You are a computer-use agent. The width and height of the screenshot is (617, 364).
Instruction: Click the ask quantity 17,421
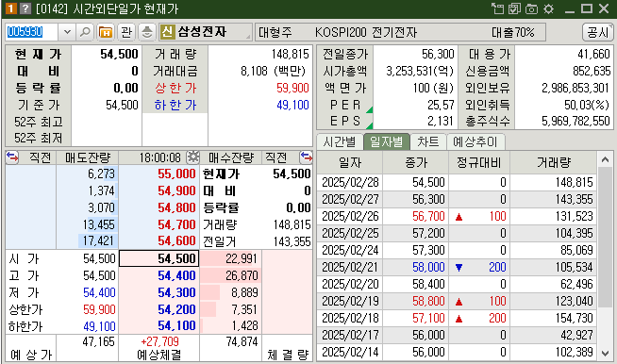tap(99, 240)
